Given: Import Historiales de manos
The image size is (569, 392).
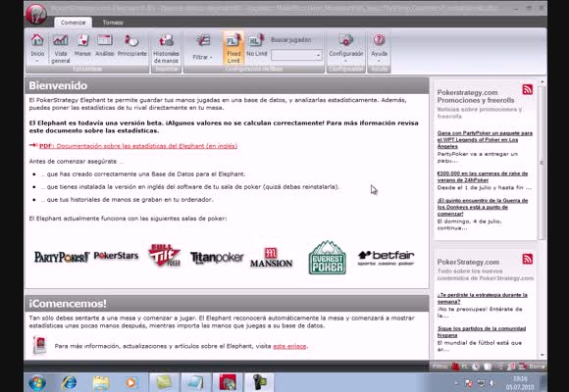Looking at the screenshot, I should pos(166,48).
